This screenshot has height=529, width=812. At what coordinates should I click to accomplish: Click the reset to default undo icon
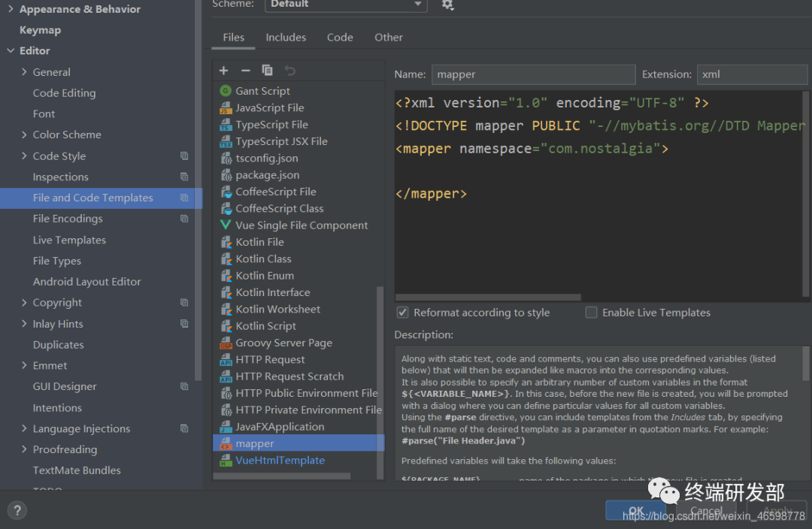(290, 71)
